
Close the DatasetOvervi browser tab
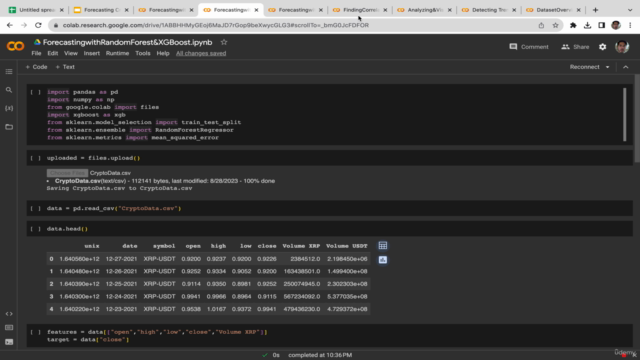pos(578,10)
